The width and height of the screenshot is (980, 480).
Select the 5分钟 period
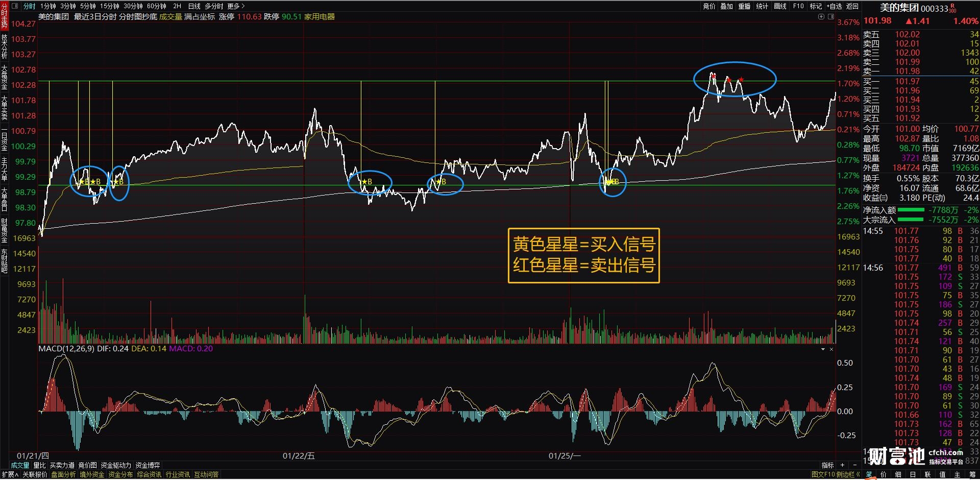point(88,6)
